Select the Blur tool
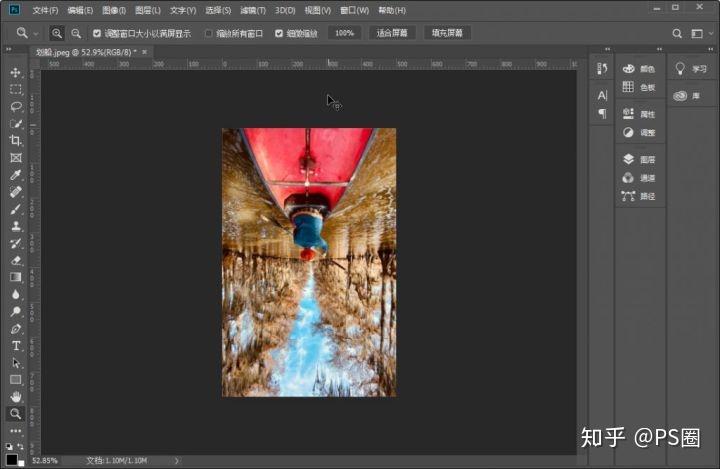The height and width of the screenshot is (469, 720). (x=16, y=294)
